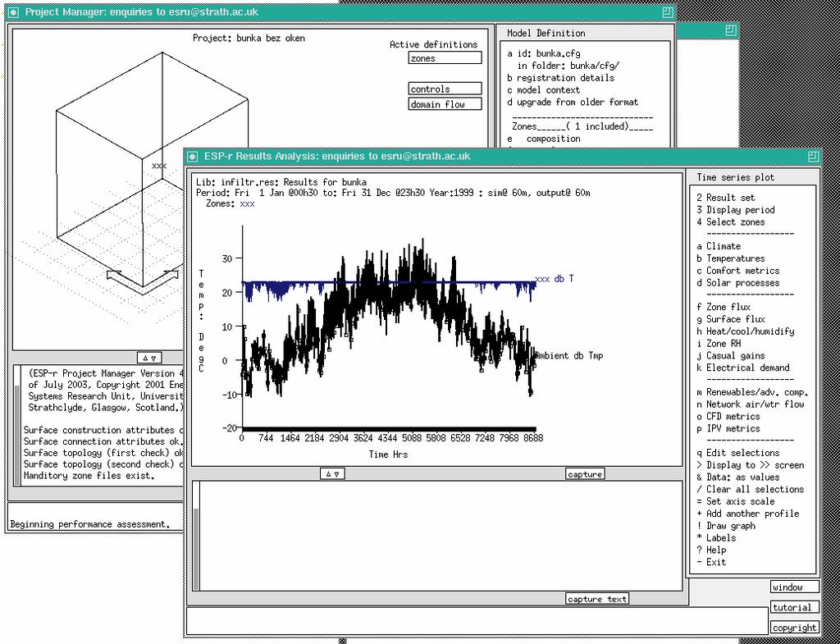The image size is (840, 644).
Task: Click 'Beginning performance assessment.' status text
Action: coord(90,524)
